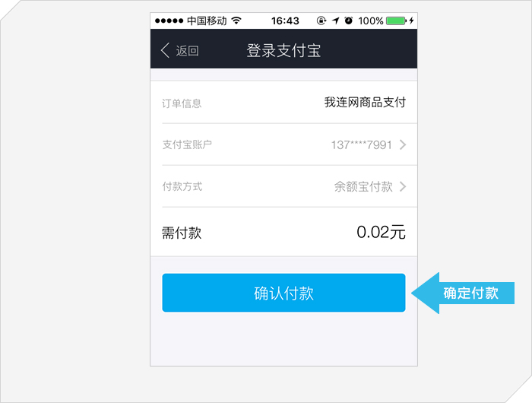The height and width of the screenshot is (403, 532).
Task: Click the 16:43 clock in status bar
Action: (x=285, y=21)
